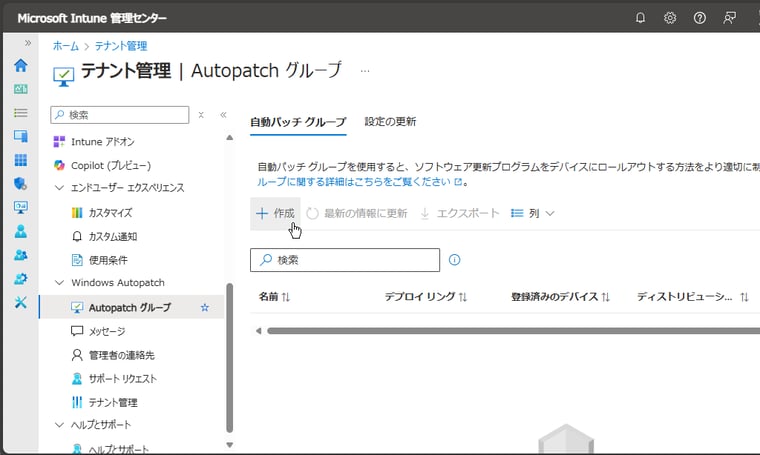Click the ホーム breadcrumb link

65,46
